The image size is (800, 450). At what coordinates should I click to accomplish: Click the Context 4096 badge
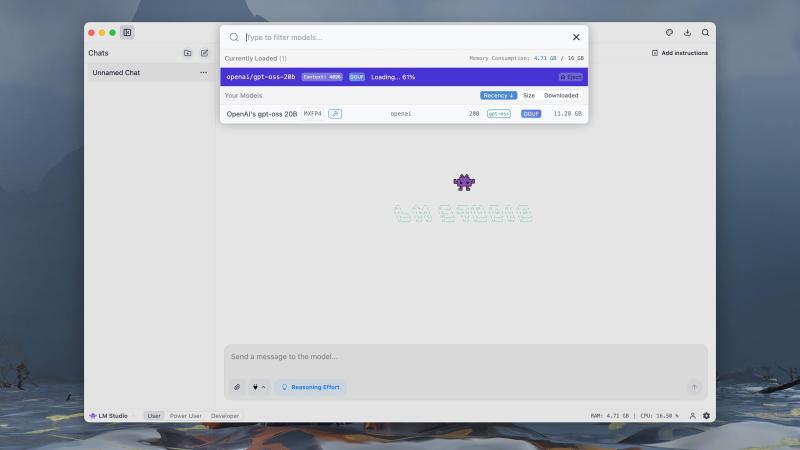coord(321,77)
